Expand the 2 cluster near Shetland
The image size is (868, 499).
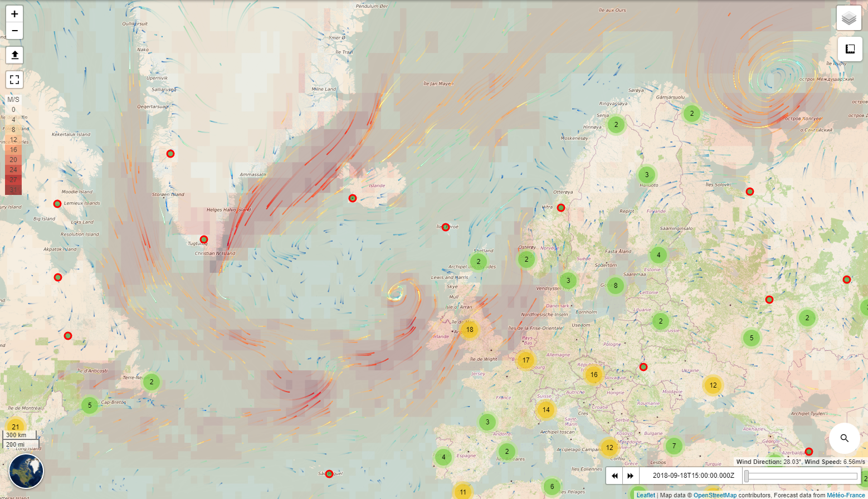coord(479,261)
